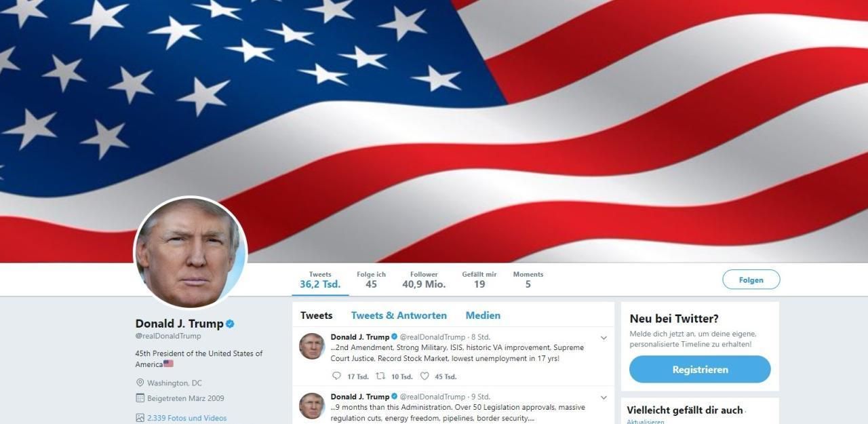Click the reply icon on the first tweet
The width and height of the screenshot is (868, 424).
point(336,377)
